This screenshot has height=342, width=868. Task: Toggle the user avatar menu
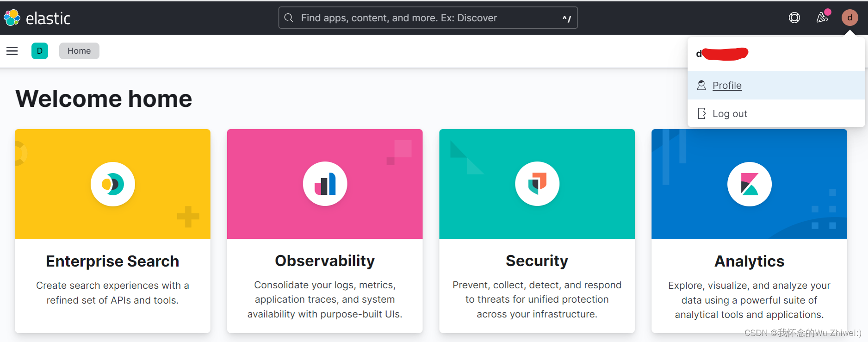(x=850, y=18)
